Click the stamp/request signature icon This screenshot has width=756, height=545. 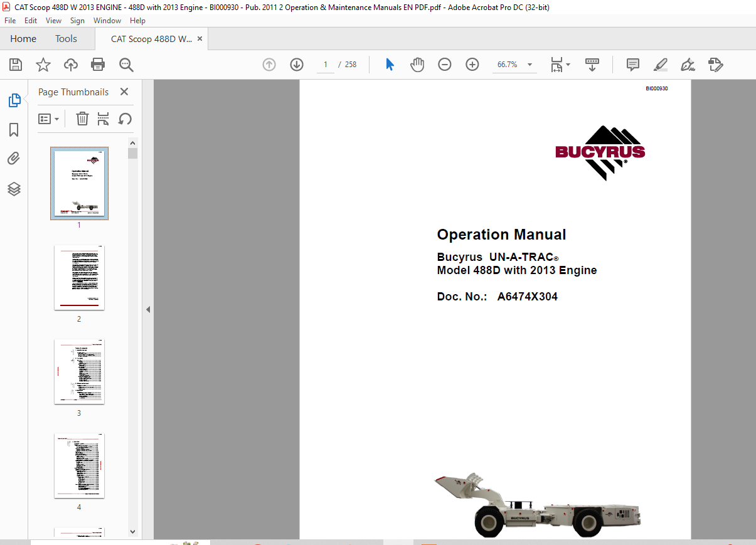(716, 65)
